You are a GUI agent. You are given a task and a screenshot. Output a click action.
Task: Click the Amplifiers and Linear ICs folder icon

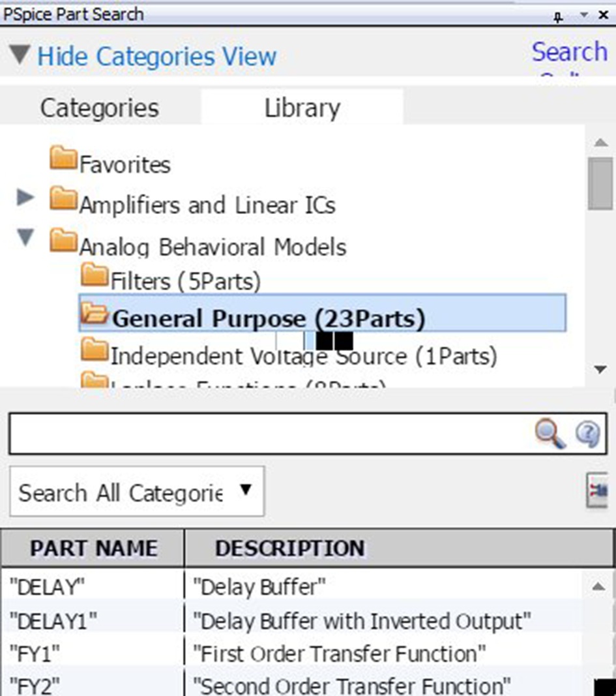pyautogui.click(x=63, y=199)
